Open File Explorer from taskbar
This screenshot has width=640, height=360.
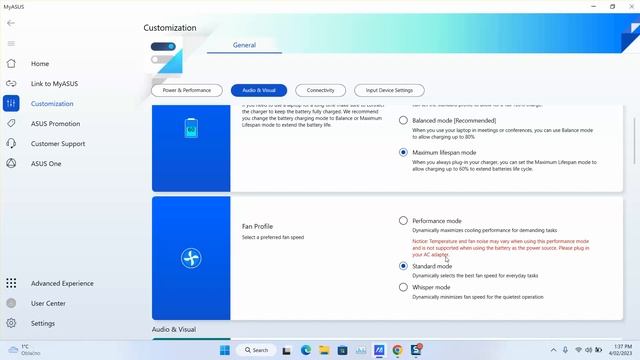tap(324, 350)
